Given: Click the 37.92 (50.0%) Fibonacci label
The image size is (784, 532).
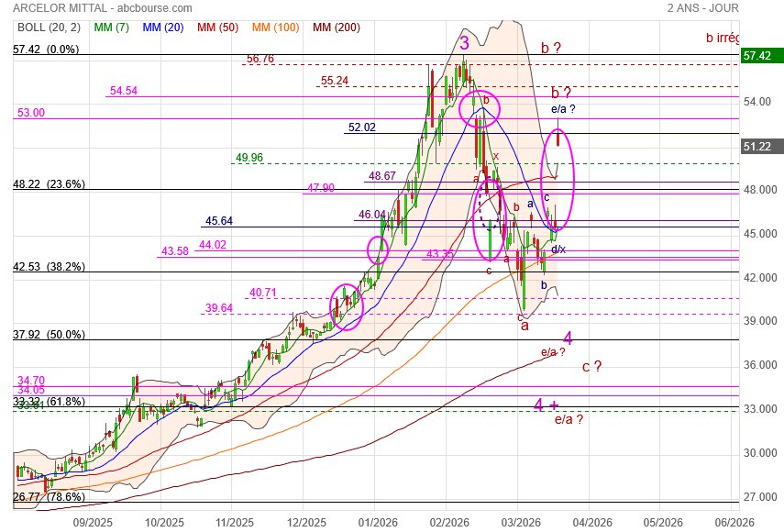Looking at the screenshot, I should (x=49, y=334).
